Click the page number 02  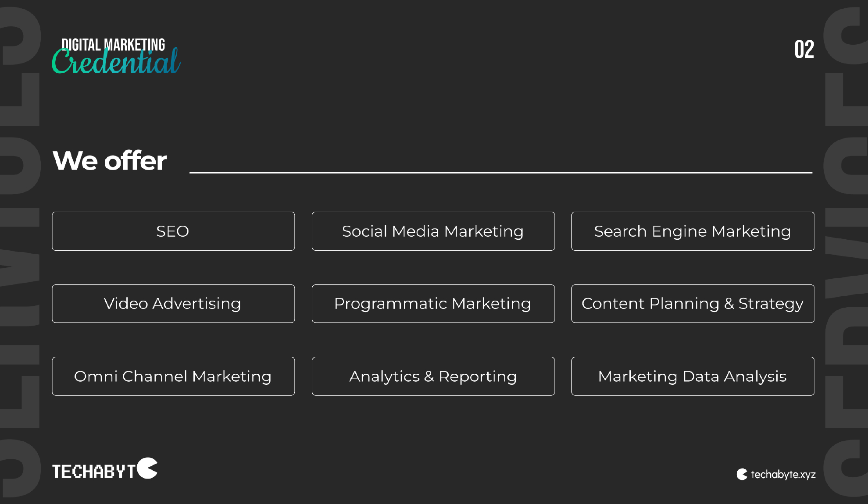tap(804, 50)
